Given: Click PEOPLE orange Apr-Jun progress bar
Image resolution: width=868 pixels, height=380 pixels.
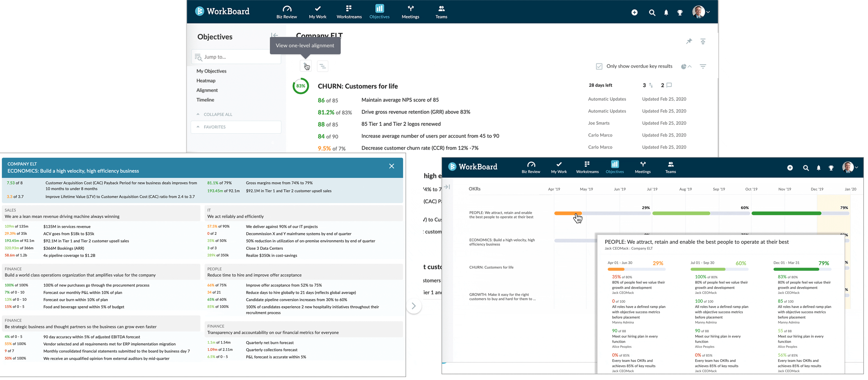Looking at the screenshot, I should (568, 214).
